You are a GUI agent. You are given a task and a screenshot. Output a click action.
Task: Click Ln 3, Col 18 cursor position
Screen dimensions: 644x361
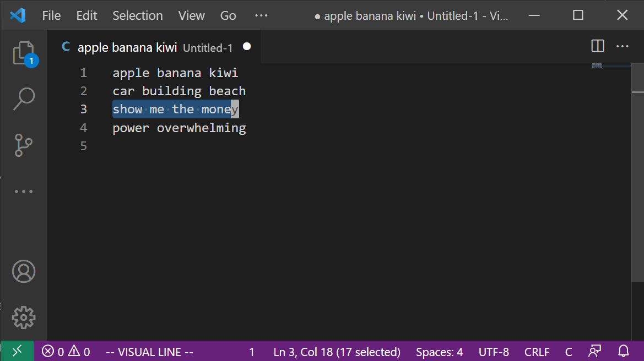337,352
